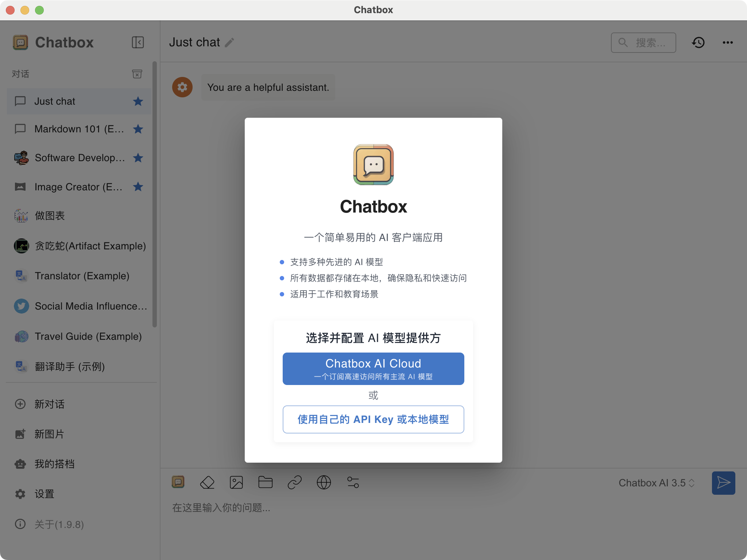Attach a link with the chain icon
Image resolution: width=747 pixels, height=560 pixels.
(x=295, y=482)
